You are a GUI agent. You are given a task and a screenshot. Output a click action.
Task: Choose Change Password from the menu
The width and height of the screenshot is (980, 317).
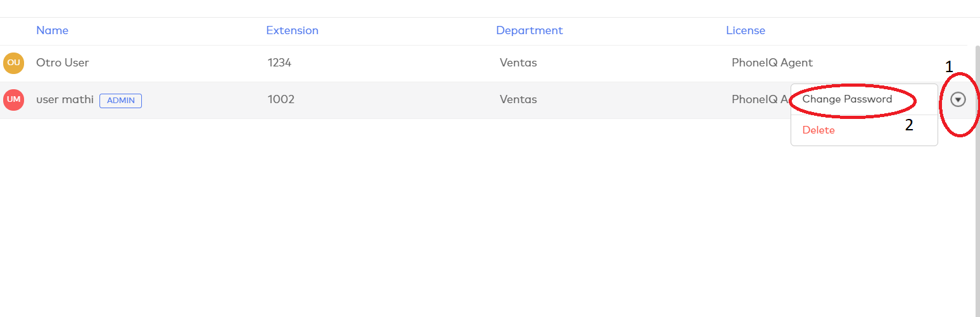(847, 99)
